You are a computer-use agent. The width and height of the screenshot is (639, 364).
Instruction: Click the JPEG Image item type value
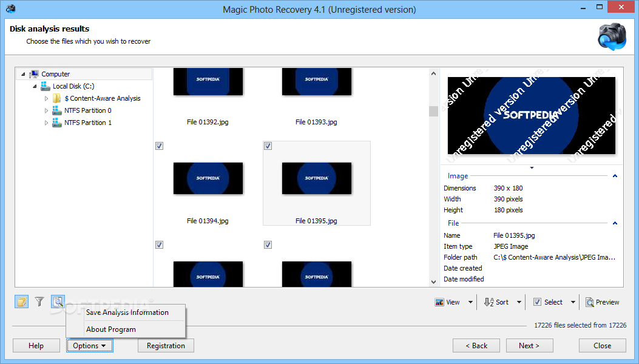pos(510,246)
